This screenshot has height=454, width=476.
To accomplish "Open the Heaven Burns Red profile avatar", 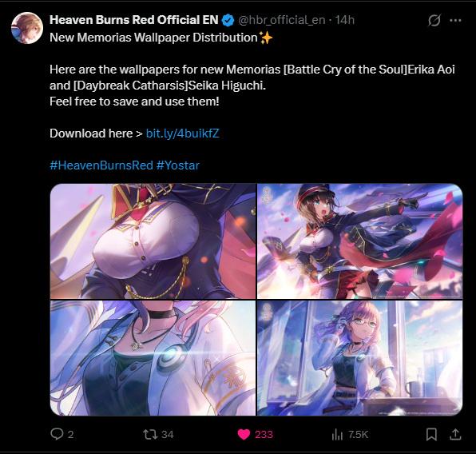I will click(27, 28).
